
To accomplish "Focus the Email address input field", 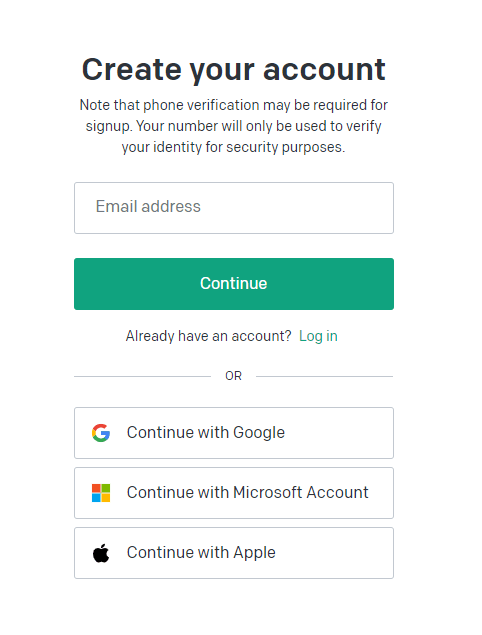I will click(x=234, y=208).
